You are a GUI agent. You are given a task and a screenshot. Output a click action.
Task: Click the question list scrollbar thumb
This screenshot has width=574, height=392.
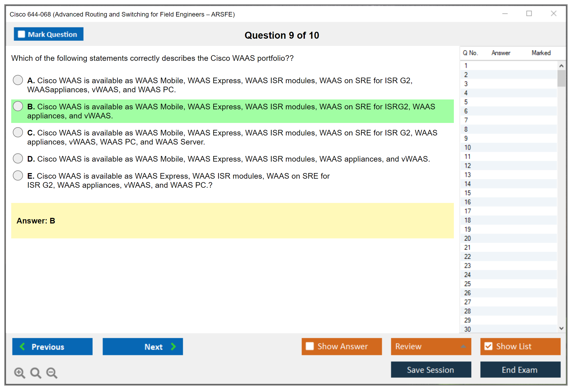click(x=561, y=78)
